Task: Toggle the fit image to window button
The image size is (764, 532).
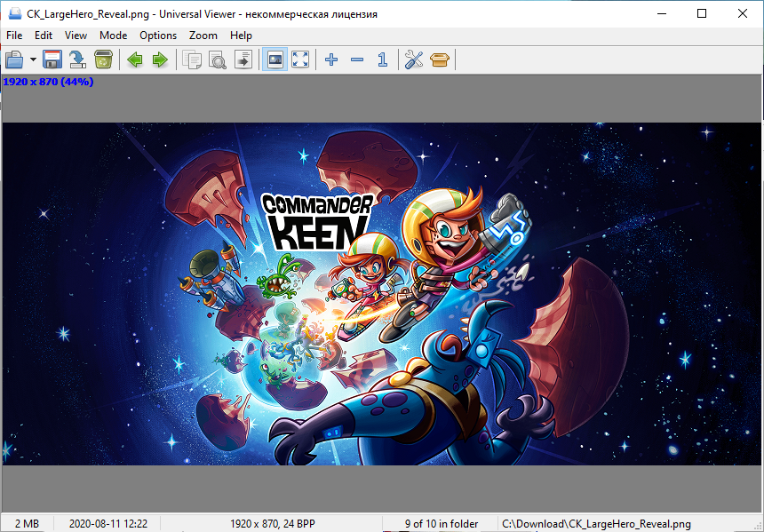Action: (x=275, y=60)
